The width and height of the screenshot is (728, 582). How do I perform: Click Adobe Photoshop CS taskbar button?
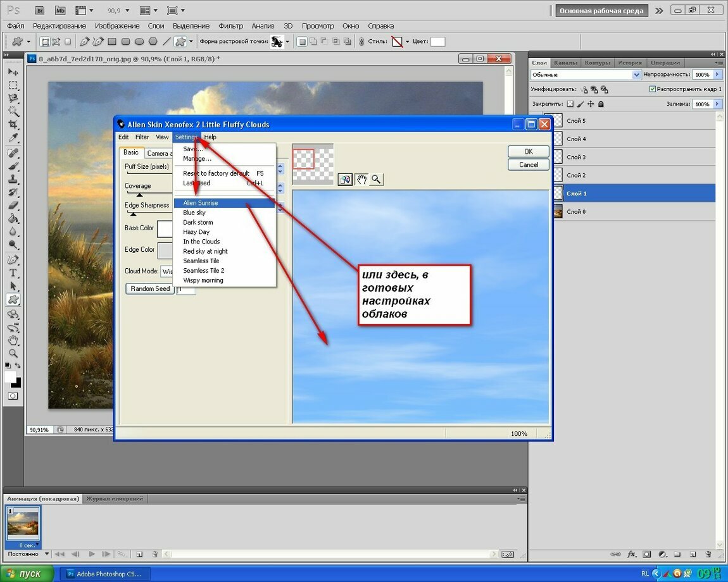coord(106,574)
